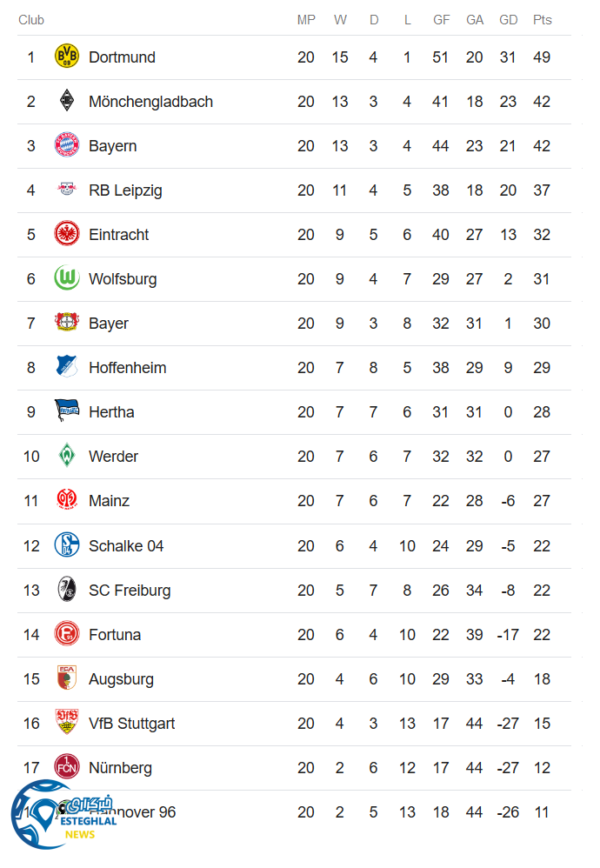Screen dimensions: 600x868
Task: Open the Augsburg club link
Action: coord(121,679)
